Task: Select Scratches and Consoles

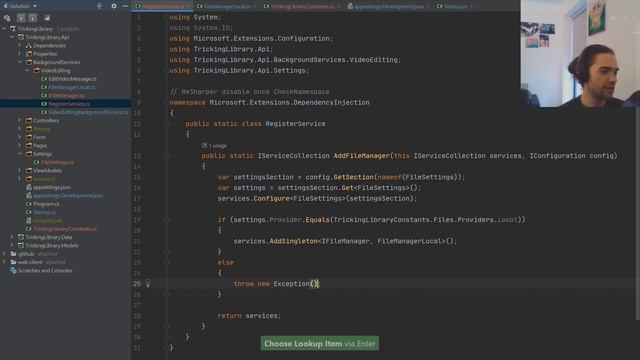Action: 45,271
